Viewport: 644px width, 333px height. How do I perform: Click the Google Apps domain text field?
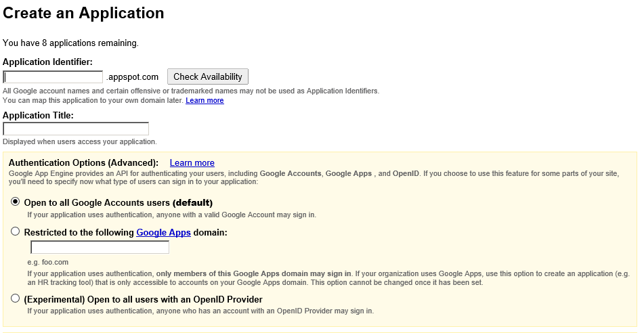click(100, 248)
